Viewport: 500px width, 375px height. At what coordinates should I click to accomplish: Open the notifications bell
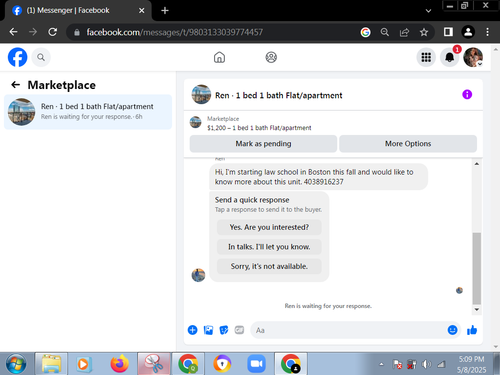[x=449, y=57]
